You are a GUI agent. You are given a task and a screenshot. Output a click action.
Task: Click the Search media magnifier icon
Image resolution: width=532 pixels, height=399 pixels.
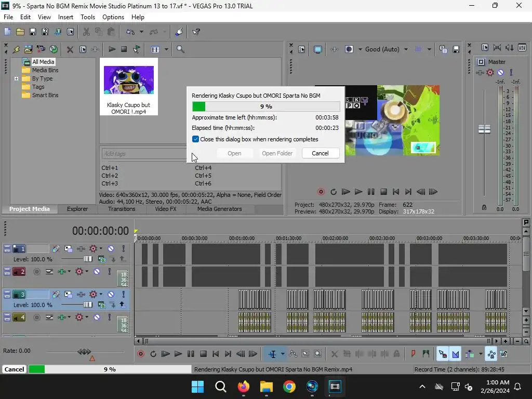tap(180, 49)
